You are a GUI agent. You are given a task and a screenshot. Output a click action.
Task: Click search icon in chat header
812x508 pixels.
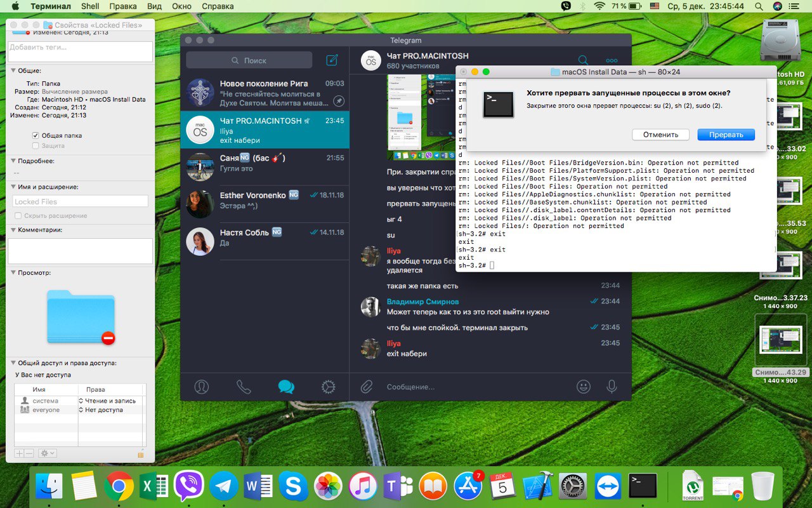[x=583, y=60]
